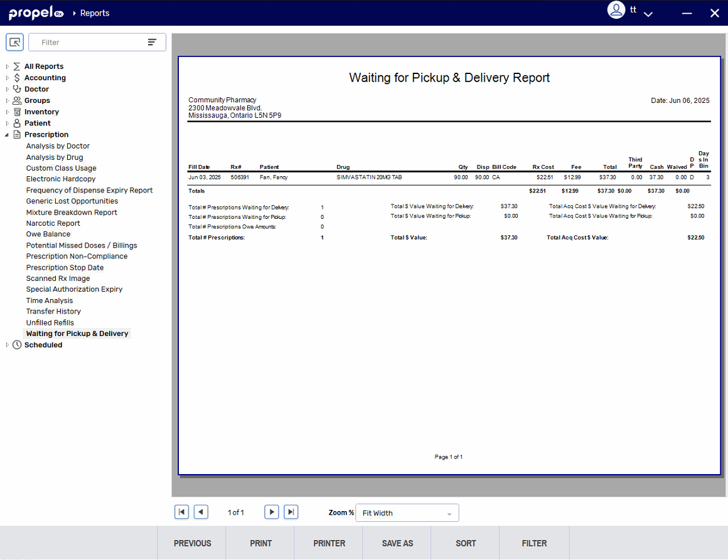Image resolution: width=728 pixels, height=560 pixels.
Task: Click the people icon for Groups
Action: pyautogui.click(x=17, y=100)
